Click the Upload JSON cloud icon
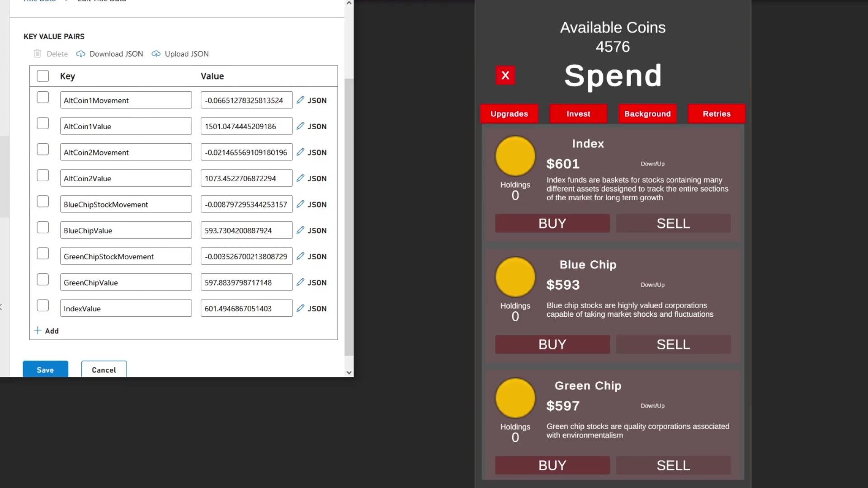Image resolution: width=868 pixels, height=488 pixels. point(156,54)
